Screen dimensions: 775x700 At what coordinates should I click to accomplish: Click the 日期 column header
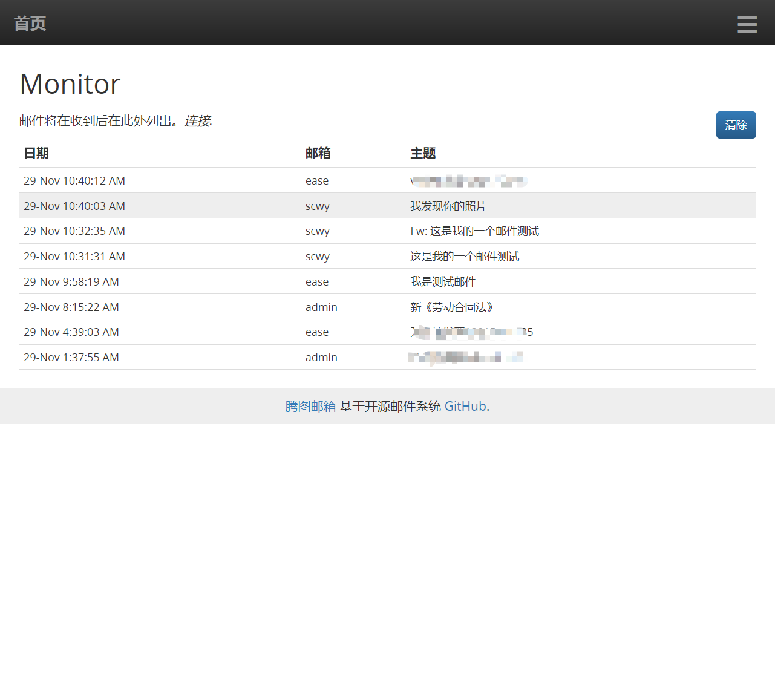[x=36, y=154]
